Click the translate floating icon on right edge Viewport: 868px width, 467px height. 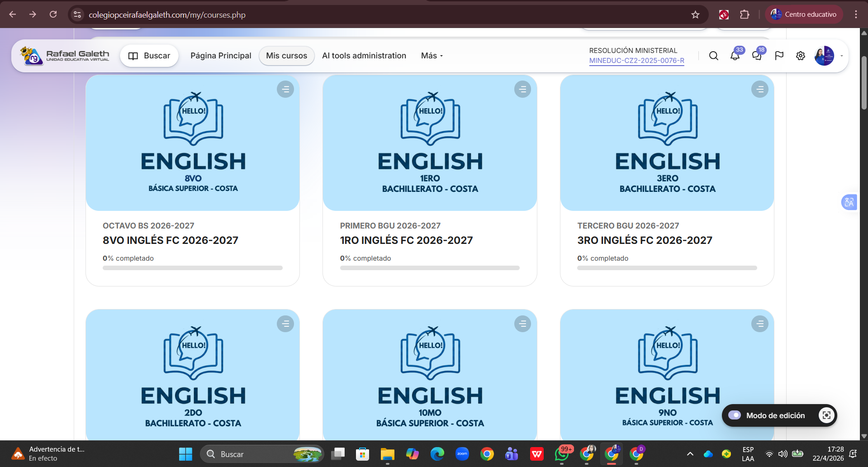[x=849, y=202]
